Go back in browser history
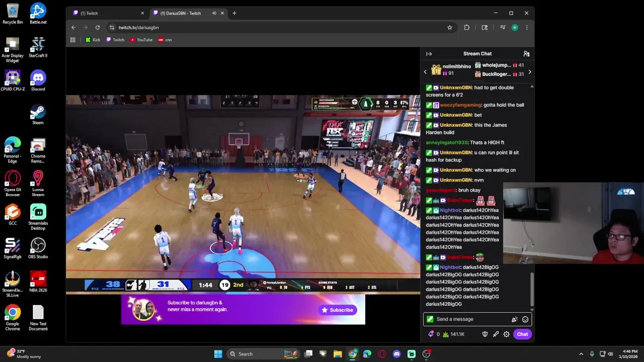This screenshot has height=362, width=644. coord(73,28)
